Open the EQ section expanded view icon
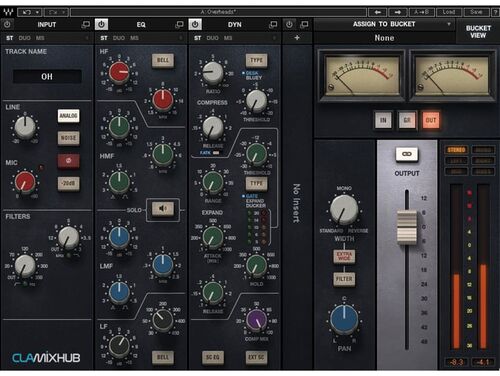This screenshot has width=500, height=376. [179, 24]
